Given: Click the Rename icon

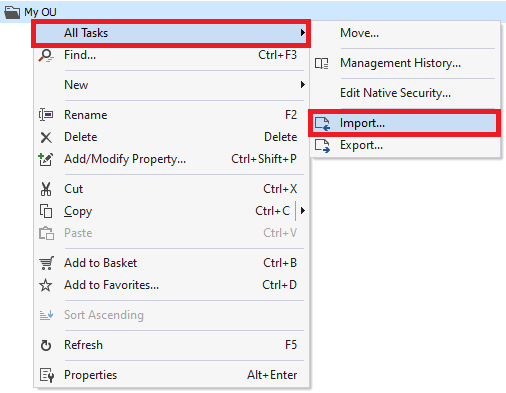Looking at the screenshot, I should pos(46,115).
